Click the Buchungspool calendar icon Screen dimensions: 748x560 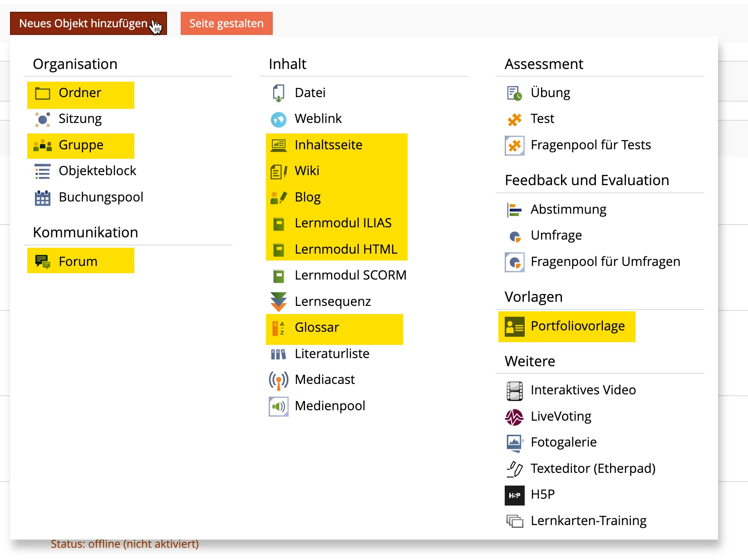pyautogui.click(x=43, y=198)
